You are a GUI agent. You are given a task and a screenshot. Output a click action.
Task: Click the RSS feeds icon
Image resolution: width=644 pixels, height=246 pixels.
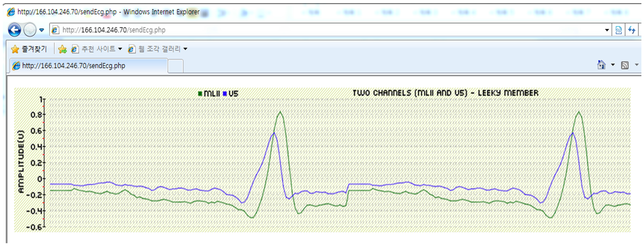(625, 65)
